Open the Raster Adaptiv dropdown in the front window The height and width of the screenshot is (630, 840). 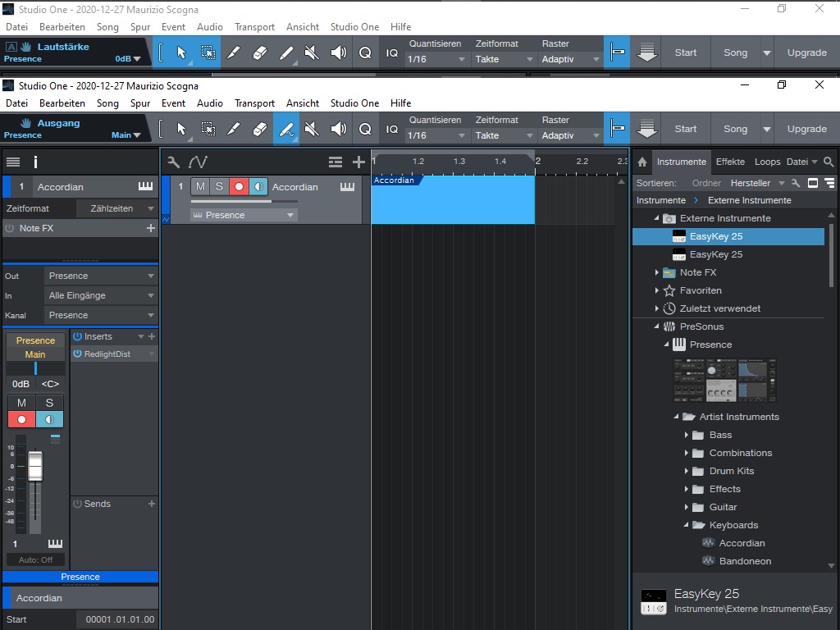point(570,135)
